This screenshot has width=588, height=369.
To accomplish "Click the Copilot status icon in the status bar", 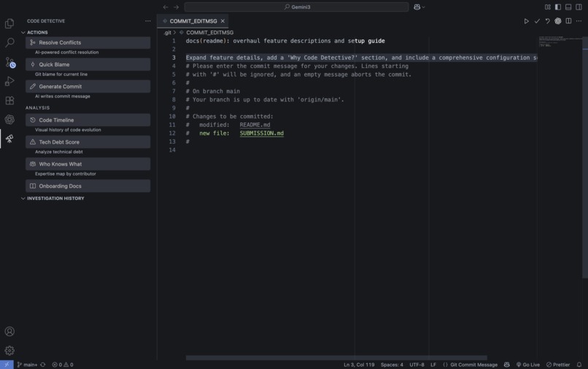I will tap(506, 365).
